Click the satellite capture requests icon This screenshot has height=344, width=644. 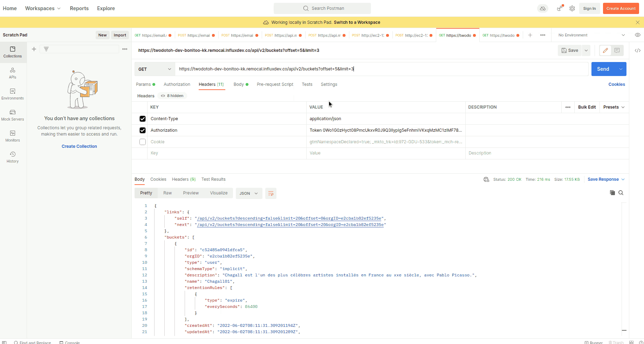pos(560,8)
